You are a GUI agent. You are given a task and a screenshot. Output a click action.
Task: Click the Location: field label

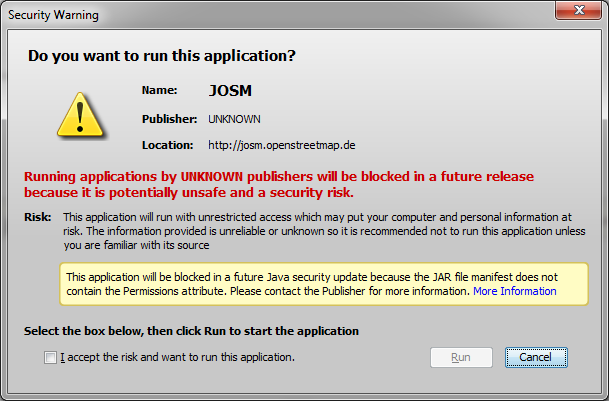pyautogui.click(x=167, y=145)
